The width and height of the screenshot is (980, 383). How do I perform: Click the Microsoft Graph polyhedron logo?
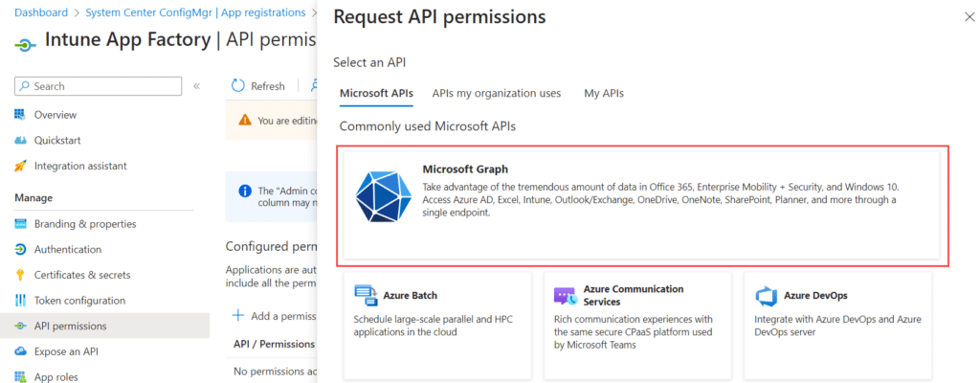[x=384, y=197]
